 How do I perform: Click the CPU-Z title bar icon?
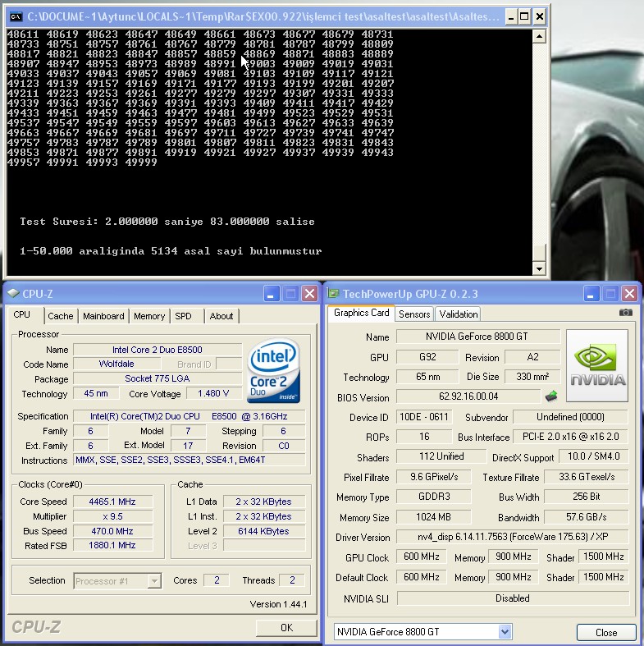pyautogui.click(x=13, y=293)
